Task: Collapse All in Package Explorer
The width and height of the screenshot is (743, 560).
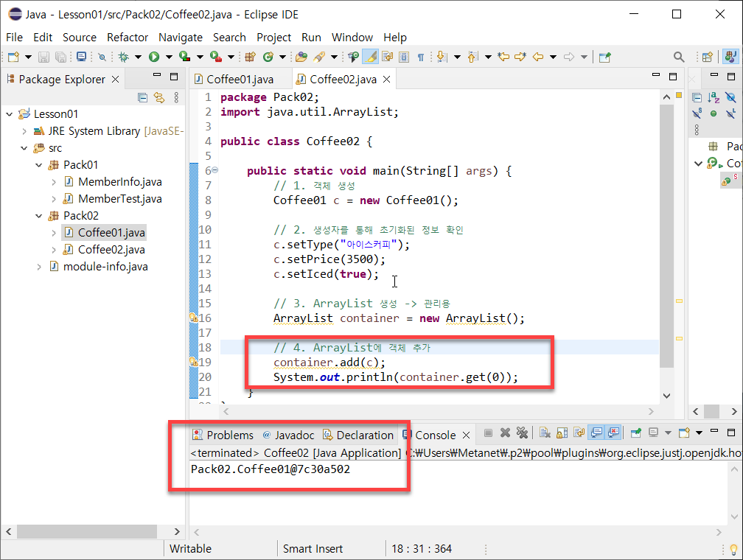Action: coord(142,97)
